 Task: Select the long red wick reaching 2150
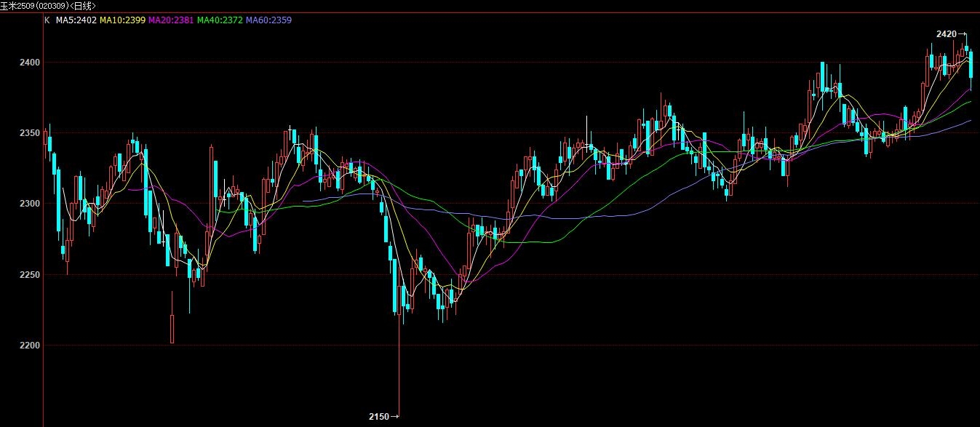coord(399,364)
